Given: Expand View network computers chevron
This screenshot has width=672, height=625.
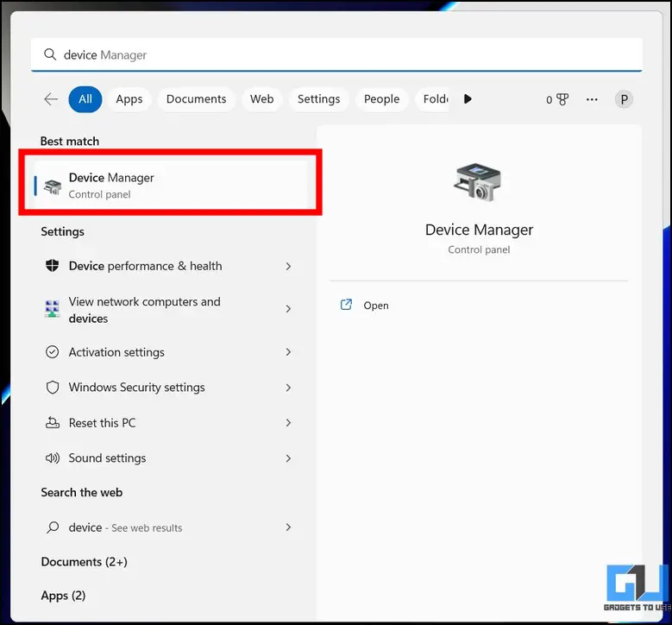Looking at the screenshot, I should [x=288, y=309].
